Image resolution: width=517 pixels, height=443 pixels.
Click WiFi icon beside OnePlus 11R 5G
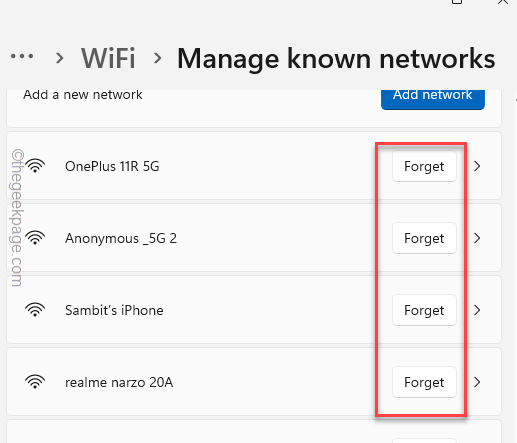[35, 166]
